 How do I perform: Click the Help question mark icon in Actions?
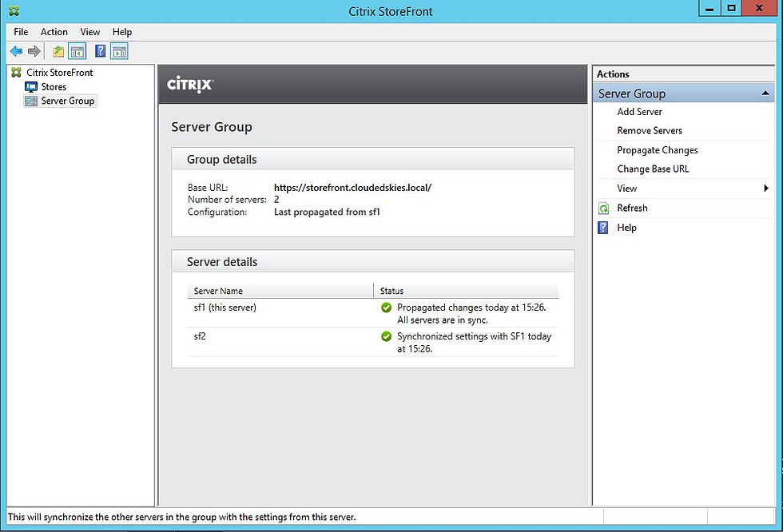coord(603,228)
